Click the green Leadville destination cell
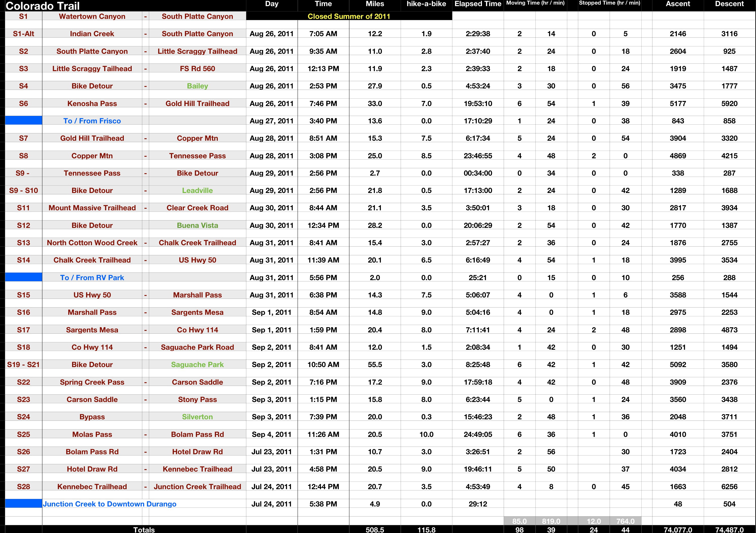756x533 pixels. (197, 190)
